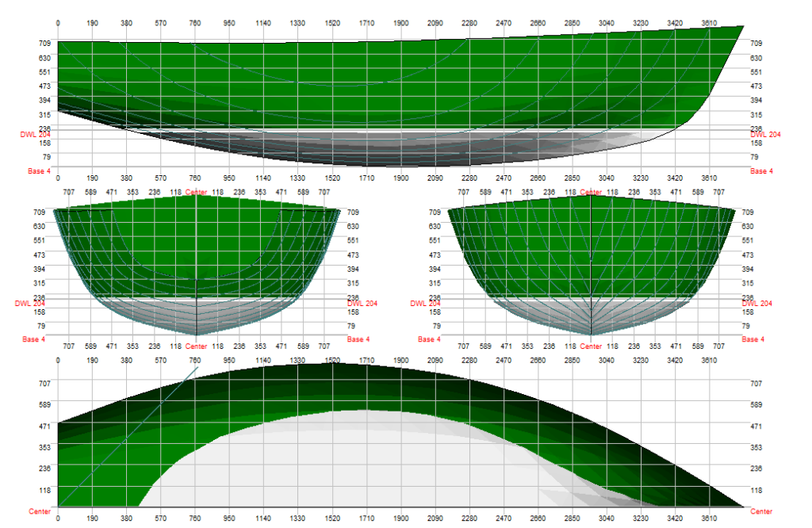The height and width of the screenshot is (528, 812).
Task: Click the red Center label at the plan view's right
Action: (x=761, y=511)
